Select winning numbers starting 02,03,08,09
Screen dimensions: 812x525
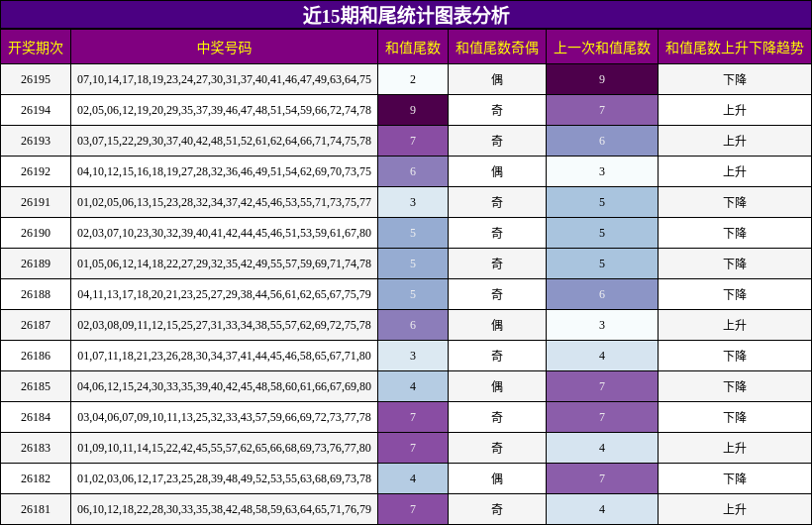pos(224,325)
